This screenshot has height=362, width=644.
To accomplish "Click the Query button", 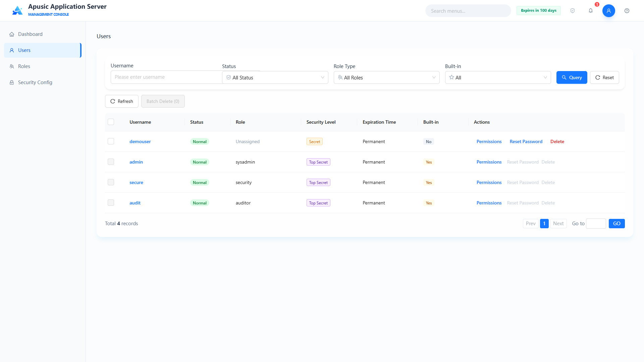I will tap(572, 77).
